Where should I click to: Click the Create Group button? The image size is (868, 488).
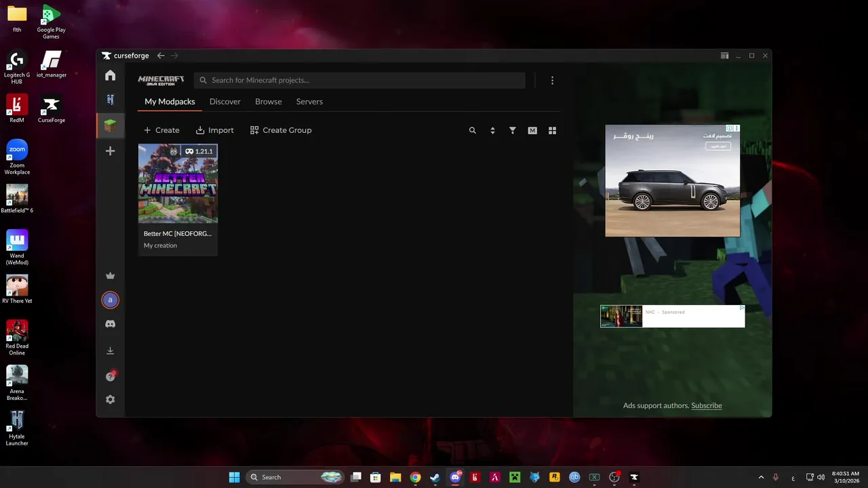tap(281, 130)
